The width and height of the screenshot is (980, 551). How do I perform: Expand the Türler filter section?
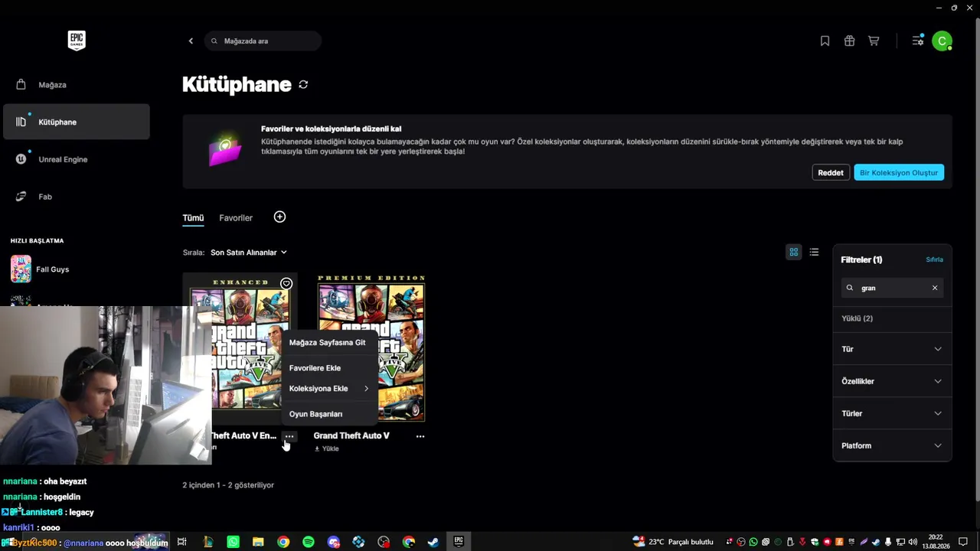892,413
